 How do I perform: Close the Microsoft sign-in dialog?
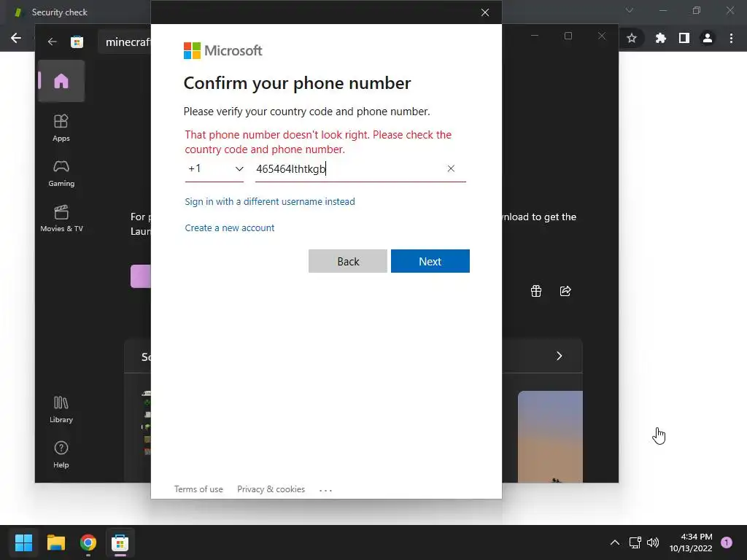[x=485, y=12]
